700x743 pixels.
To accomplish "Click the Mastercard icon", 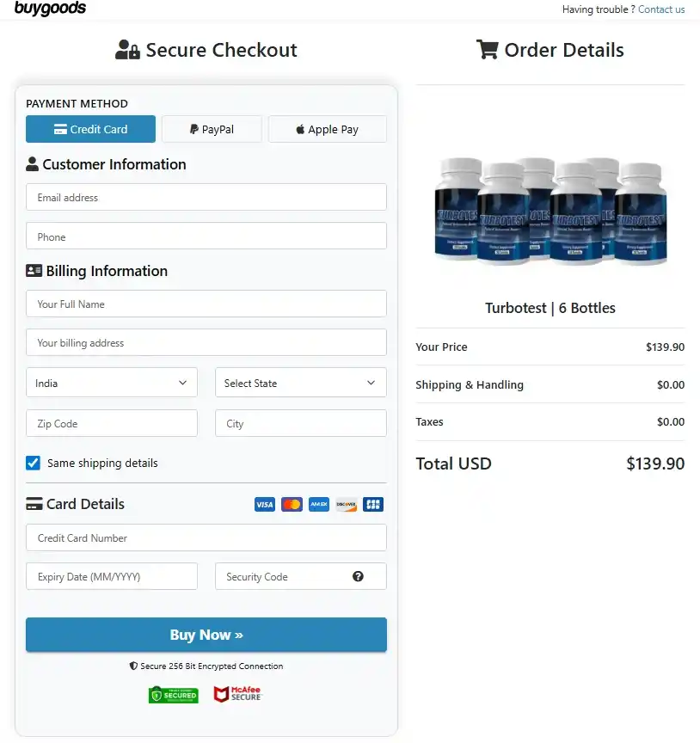I will (x=292, y=504).
